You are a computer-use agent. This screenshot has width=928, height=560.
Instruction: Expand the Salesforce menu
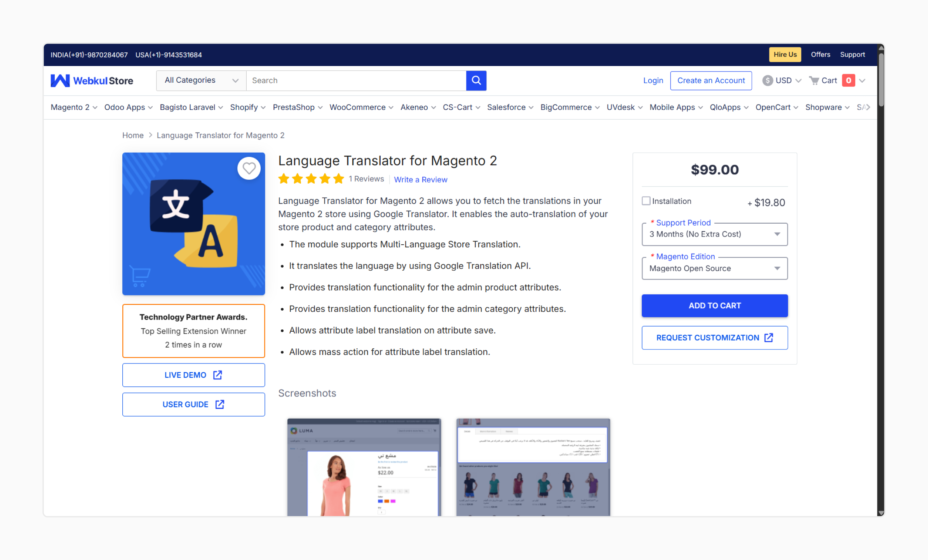[x=510, y=107]
